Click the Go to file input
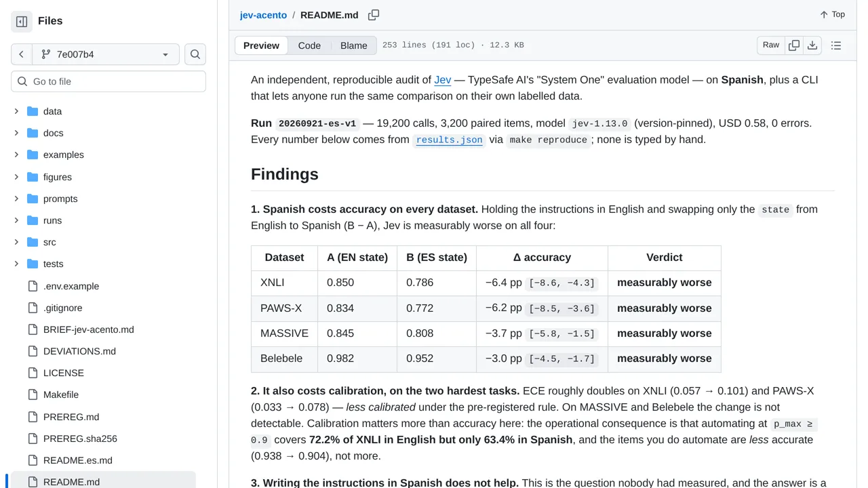Viewport: 868px width, 488px height. pos(108,81)
